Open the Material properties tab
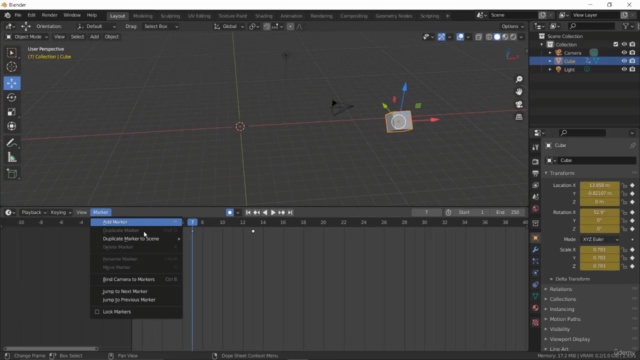Viewport: 640px width, 360px height. click(x=536, y=308)
